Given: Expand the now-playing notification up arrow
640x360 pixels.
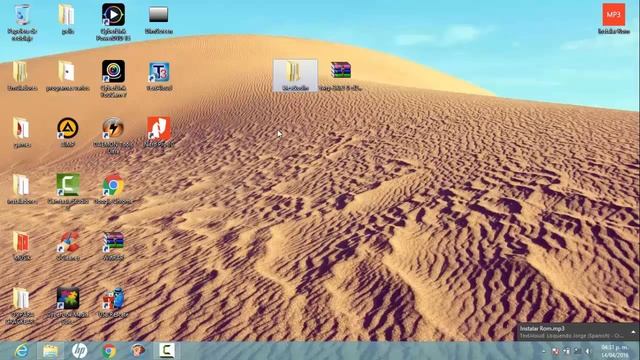Looking at the screenshot, I should (x=633, y=332).
